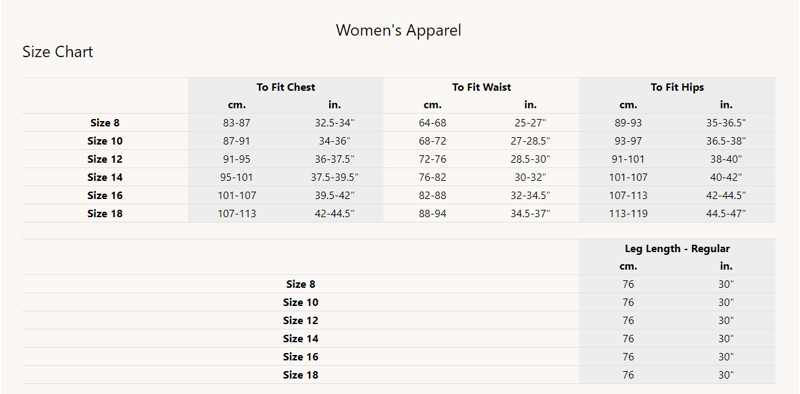Select the 64-68 waist cm cell
The image size is (800, 394).
(432, 123)
